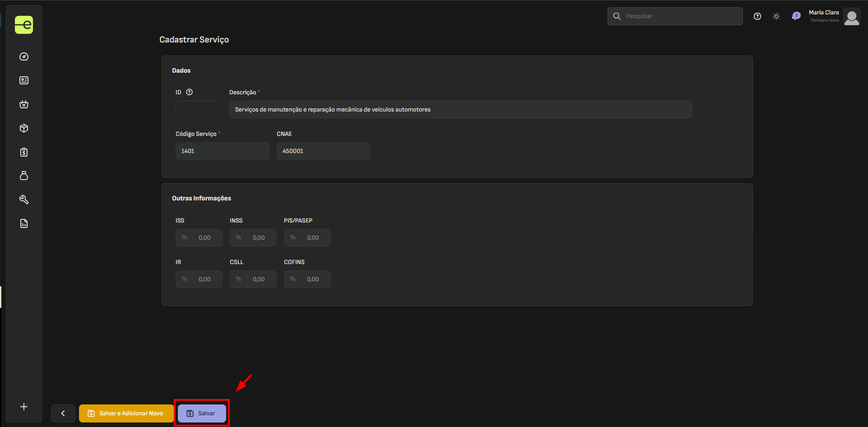Open the money bag icon in sidebar
Image resolution: width=868 pixels, height=427 pixels.
tap(24, 176)
